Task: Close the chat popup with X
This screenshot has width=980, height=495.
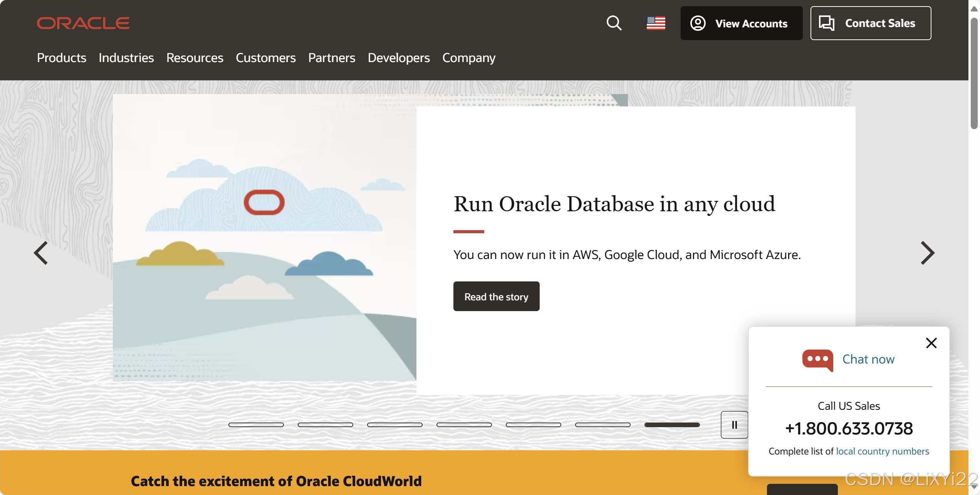Action: 931,343
